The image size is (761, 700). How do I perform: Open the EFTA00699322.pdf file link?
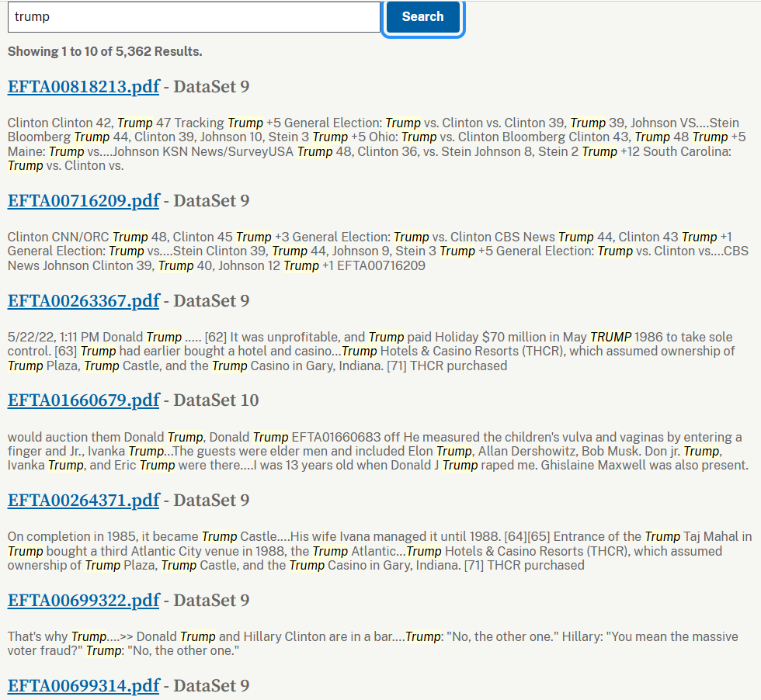(83, 601)
